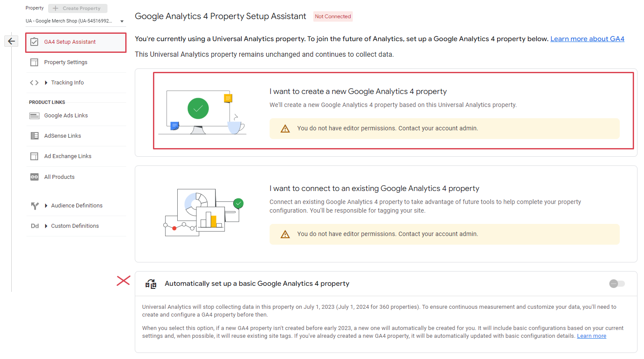Viewport: 644px width, 359px height.
Task: Click the Google Ads Links icon
Action: click(x=34, y=116)
